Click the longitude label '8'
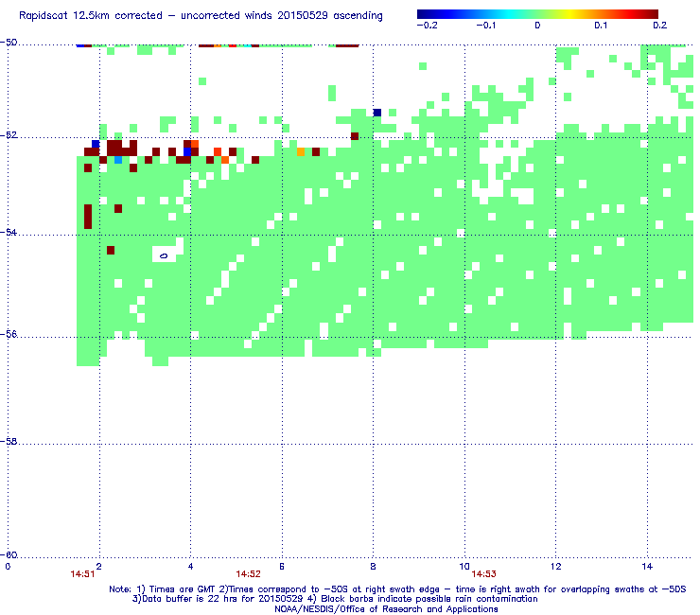The width and height of the screenshot is (700, 615). (374, 567)
